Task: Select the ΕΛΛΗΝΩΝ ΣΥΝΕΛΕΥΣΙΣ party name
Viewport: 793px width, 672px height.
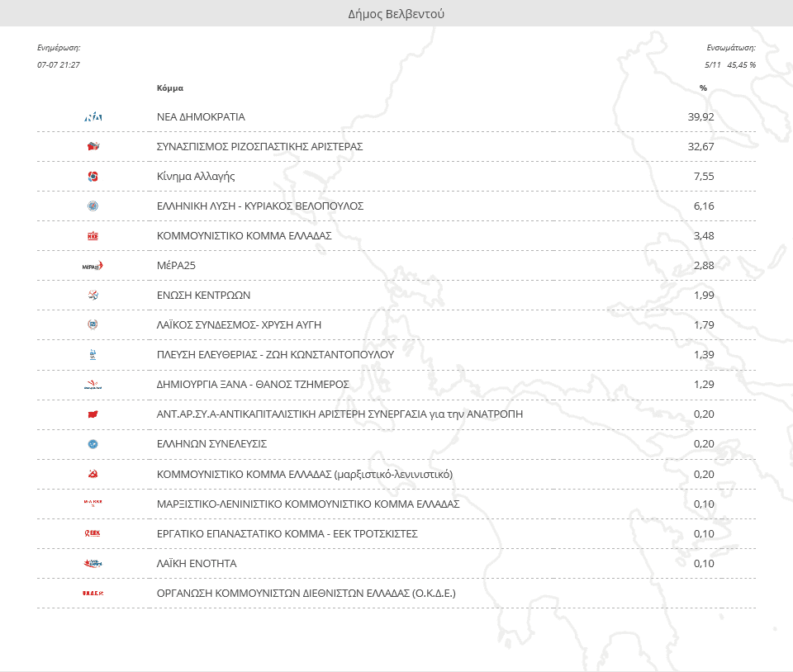Action: (212, 444)
